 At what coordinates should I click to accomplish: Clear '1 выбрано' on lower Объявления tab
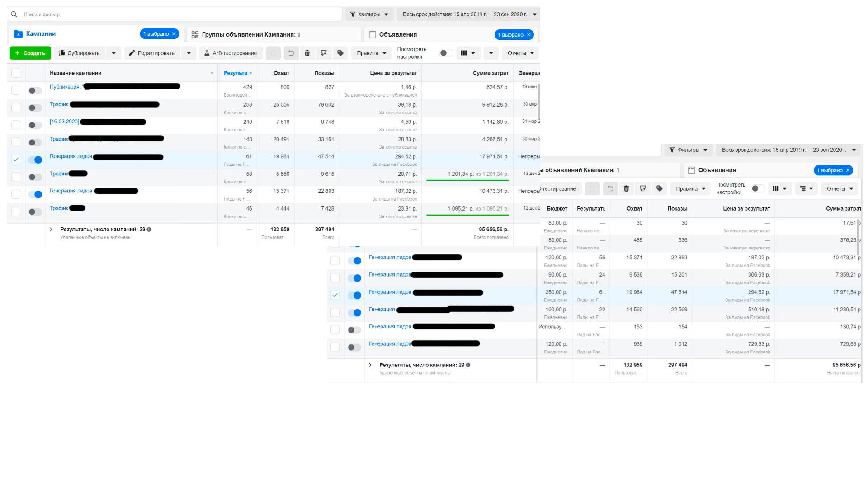pyautogui.click(x=848, y=170)
